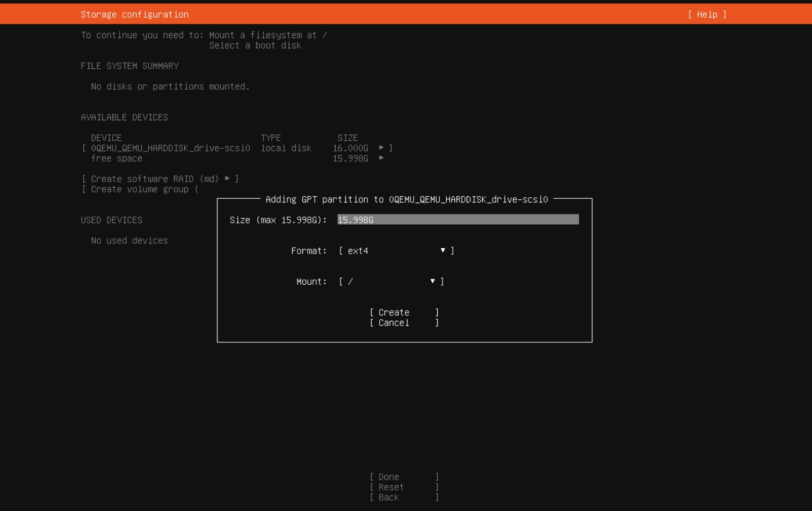This screenshot has width=812, height=511.
Task: Open the Format dropdown showing ext4
Action: (x=396, y=251)
